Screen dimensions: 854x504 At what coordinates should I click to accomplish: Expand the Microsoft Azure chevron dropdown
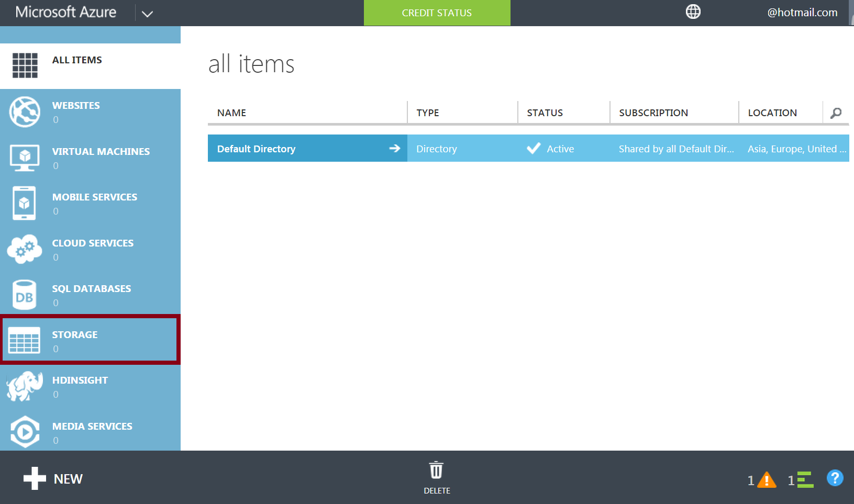click(147, 14)
